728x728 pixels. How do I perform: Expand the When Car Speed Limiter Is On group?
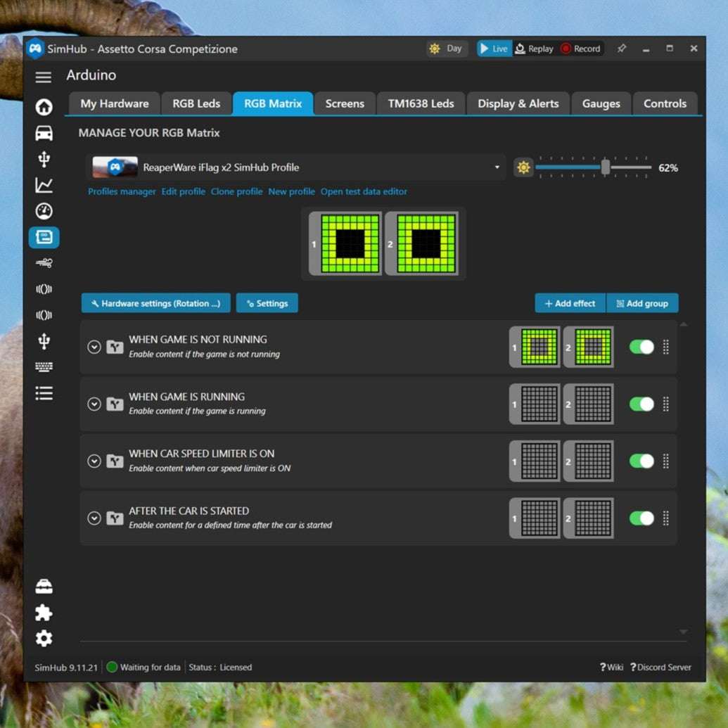[94, 461]
